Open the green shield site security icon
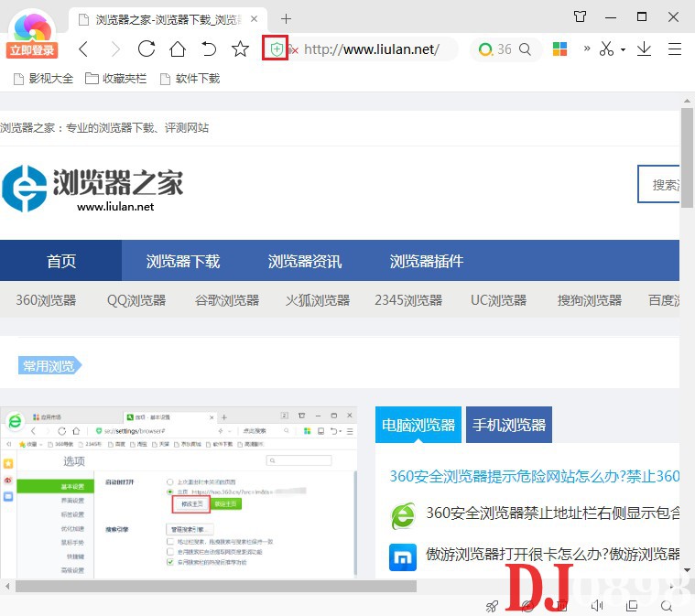Viewport: 695px width, 616px height. tap(277, 49)
